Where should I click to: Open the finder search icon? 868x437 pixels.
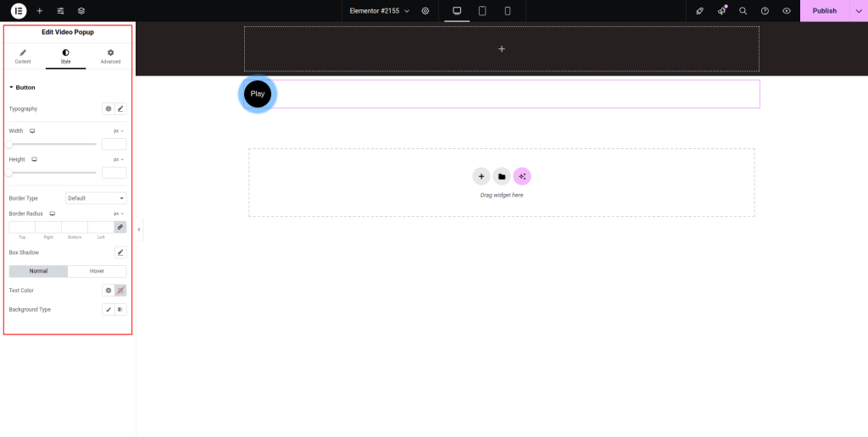tap(743, 10)
